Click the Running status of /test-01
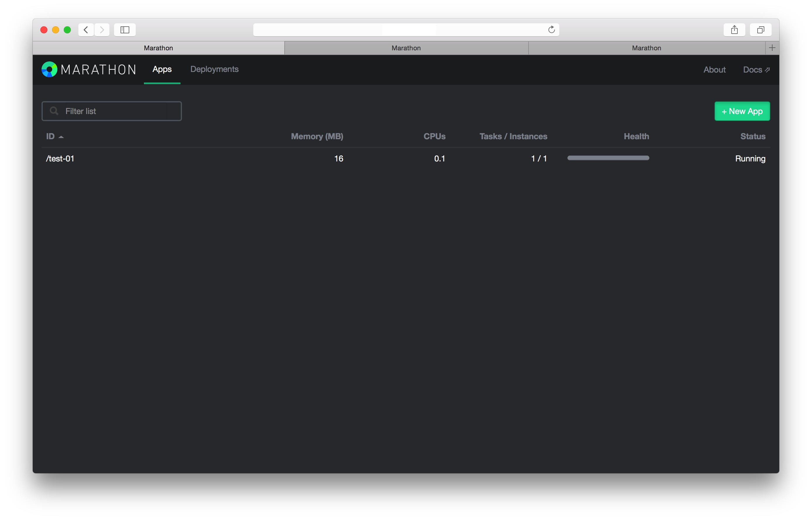 pyautogui.click(x=750, y=159)
